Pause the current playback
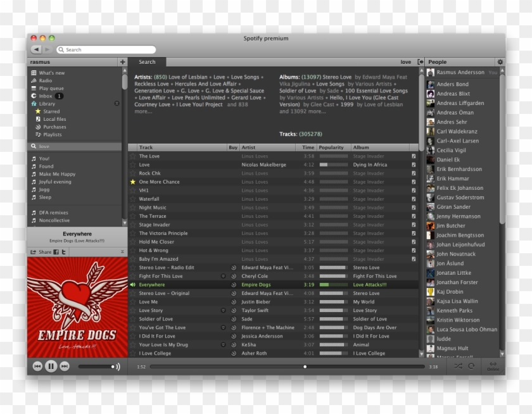 (51, 366)
